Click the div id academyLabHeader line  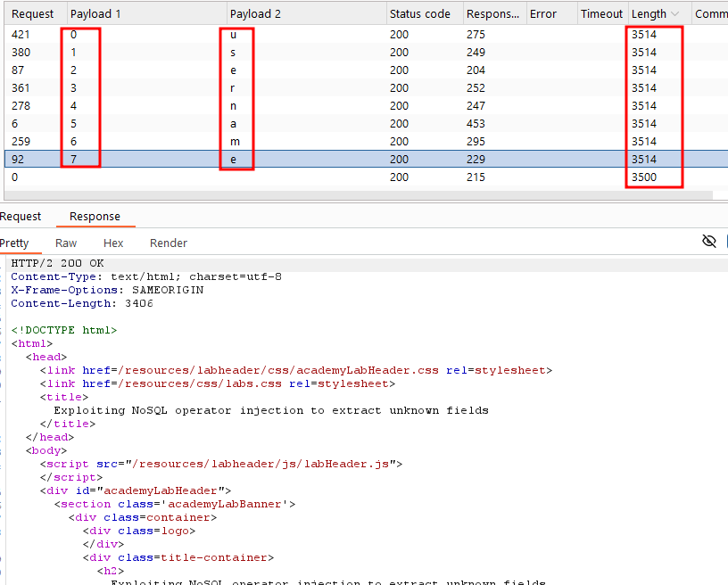(136, 490)
